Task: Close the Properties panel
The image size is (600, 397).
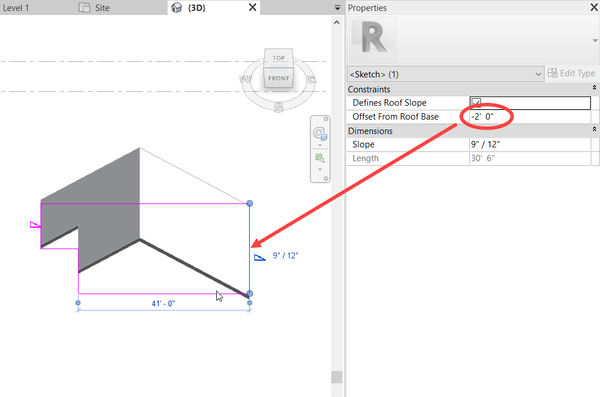Action: point(594,7)
